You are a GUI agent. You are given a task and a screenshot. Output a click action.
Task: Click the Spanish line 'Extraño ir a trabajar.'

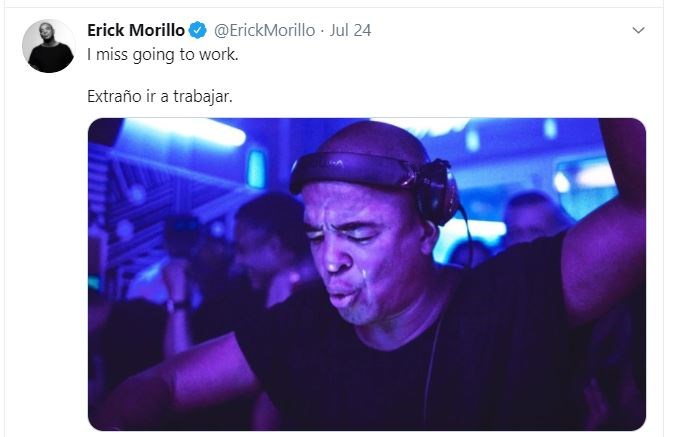tap(160, 96)
